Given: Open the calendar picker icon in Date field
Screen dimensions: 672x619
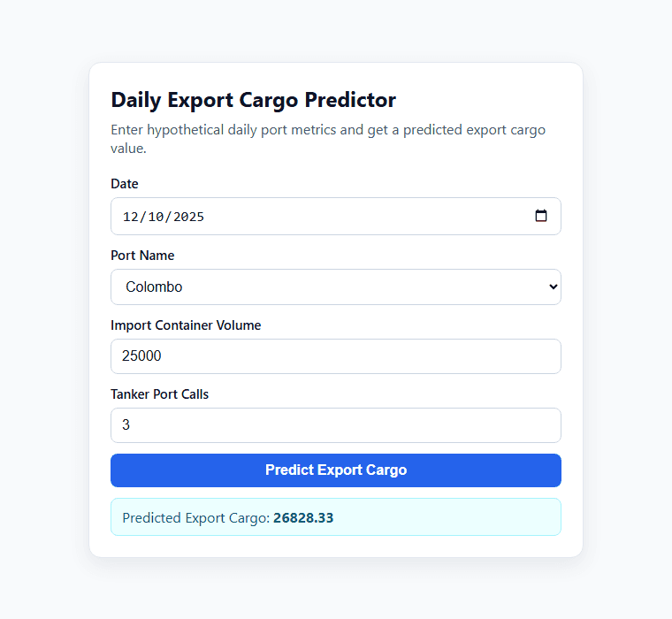Looking at the screenshot, I should [x=541, y=216].
